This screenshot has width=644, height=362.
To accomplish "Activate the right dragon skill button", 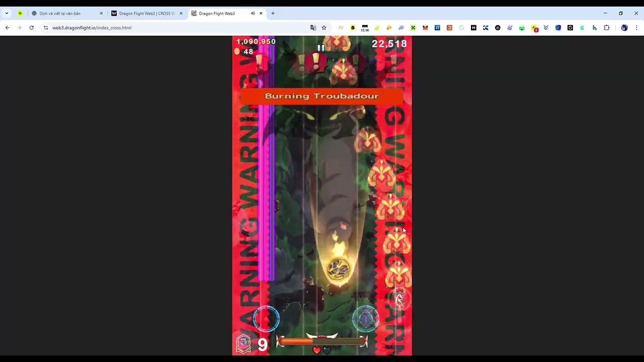I will 366,318.
